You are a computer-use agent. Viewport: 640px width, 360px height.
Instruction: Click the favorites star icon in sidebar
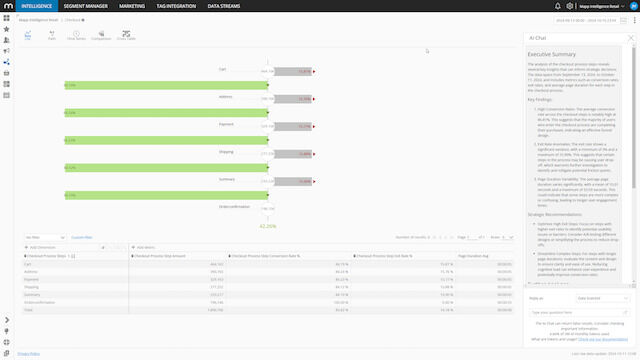[7, 29]
